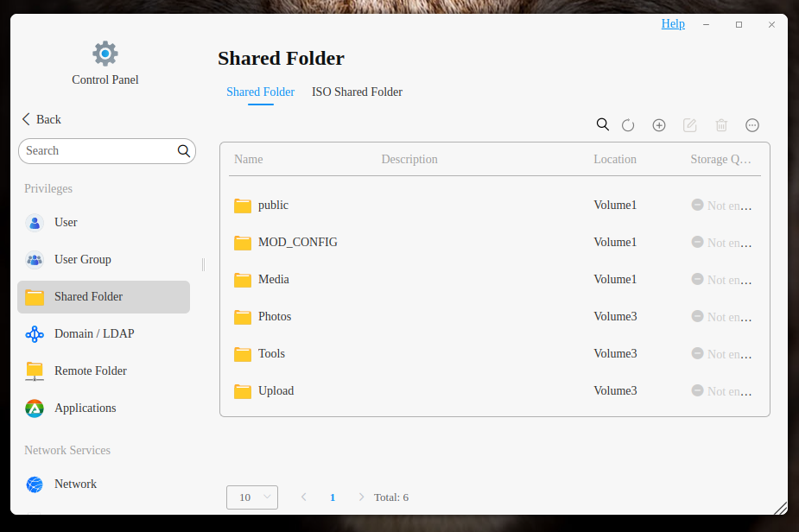
Task: Go to the previous page arrow
Action: coord(304,497)
